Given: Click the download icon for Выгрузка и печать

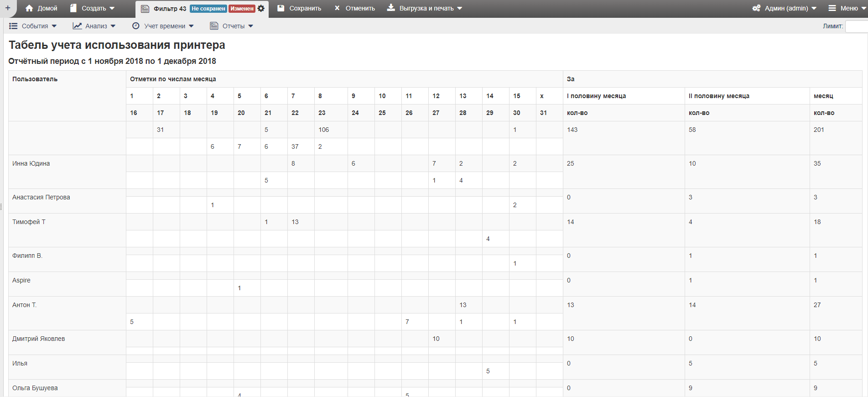Looking at the screenshot, I should tap(391, 8).
